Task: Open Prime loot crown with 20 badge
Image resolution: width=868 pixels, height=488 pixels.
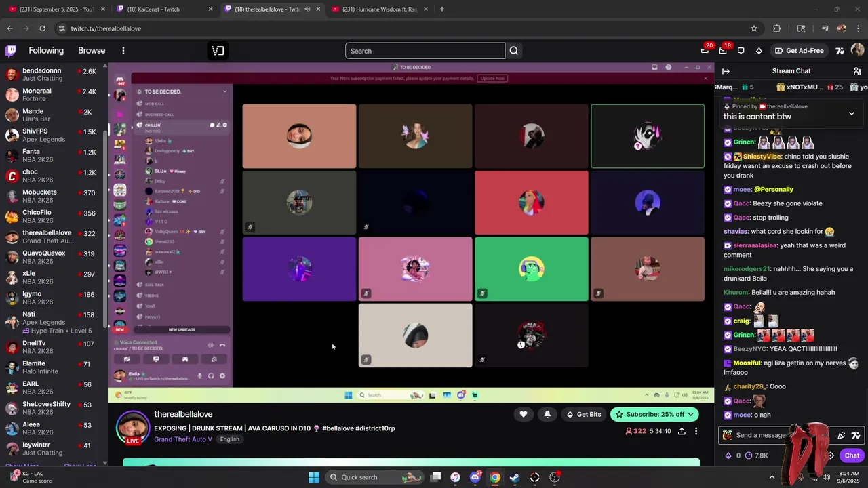Action: 705,51
